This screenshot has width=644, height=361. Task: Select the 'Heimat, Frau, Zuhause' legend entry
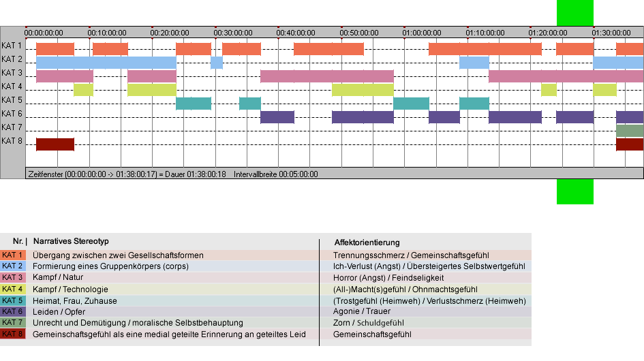(75, 300)
